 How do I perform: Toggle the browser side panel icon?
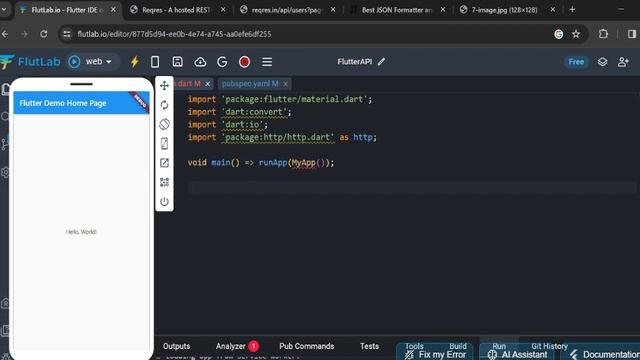631,34
